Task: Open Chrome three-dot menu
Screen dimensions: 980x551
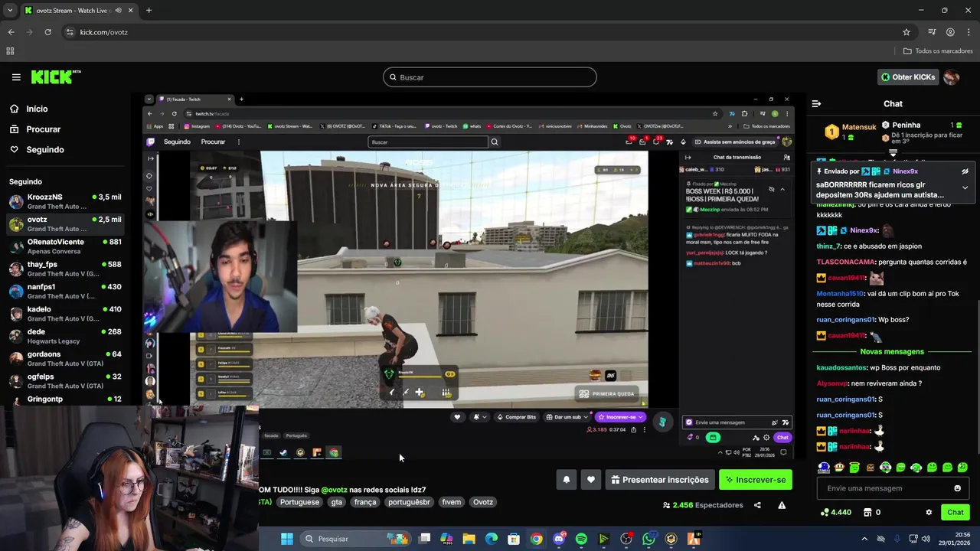Action: click(x=969, y=32)
